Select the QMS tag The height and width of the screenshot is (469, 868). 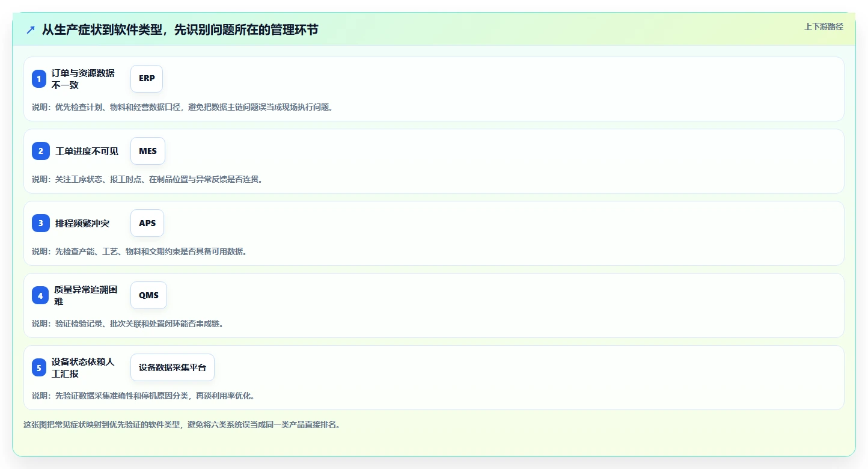tap(148, 295)
